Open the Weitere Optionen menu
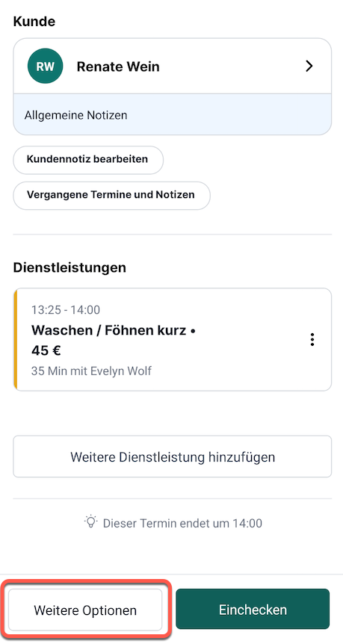This screenshot has height=644, width=343. coord(85,610)
